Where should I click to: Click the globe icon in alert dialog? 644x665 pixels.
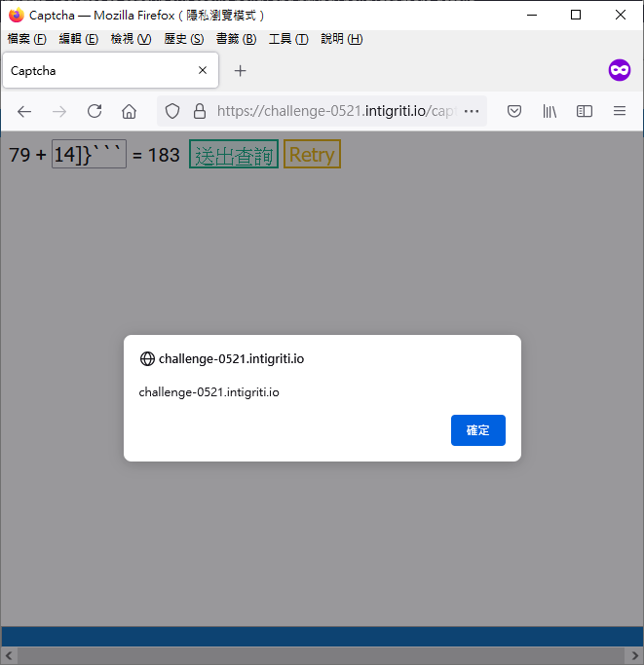(x=147, y=359)
